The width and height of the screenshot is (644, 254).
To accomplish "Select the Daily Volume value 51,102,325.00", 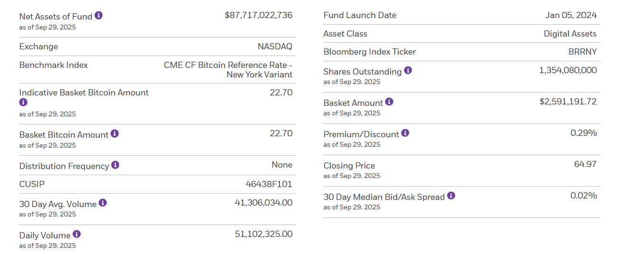I will [x=264, y=234].
